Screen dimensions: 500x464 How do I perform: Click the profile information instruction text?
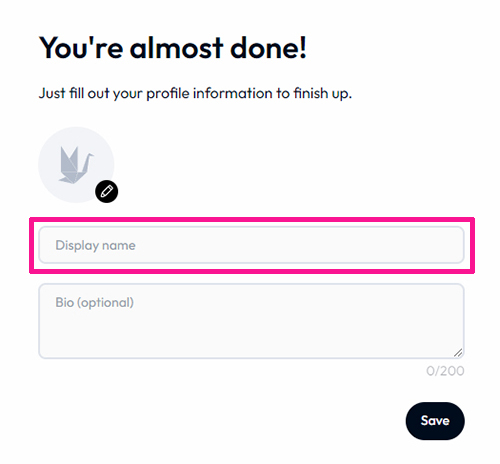[x=195, y=93]
